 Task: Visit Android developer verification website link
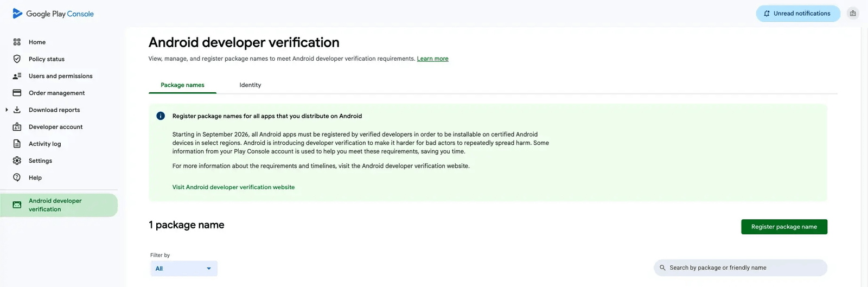[x=233, y=187]
